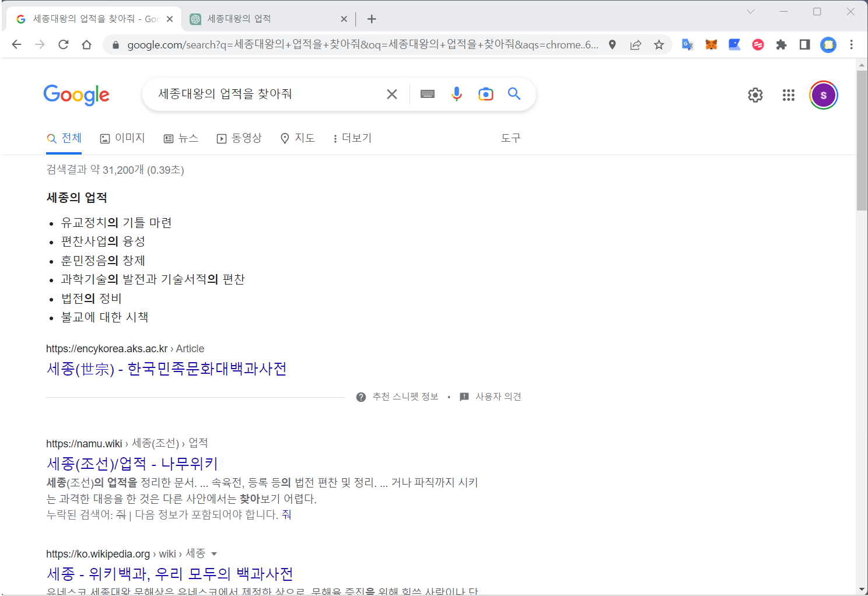Click the Google logo

pos(76,94)
